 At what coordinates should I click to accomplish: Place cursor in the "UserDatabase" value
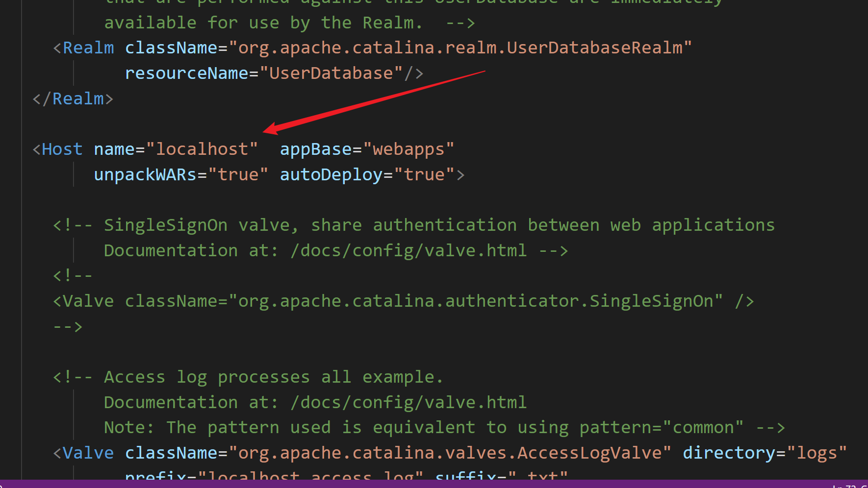click(x=331, y=73)
